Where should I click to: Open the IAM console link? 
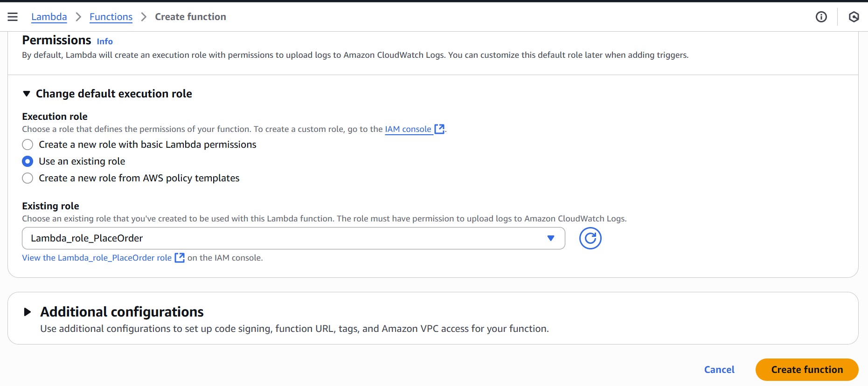pyautogui.click(x=408, y=129)
